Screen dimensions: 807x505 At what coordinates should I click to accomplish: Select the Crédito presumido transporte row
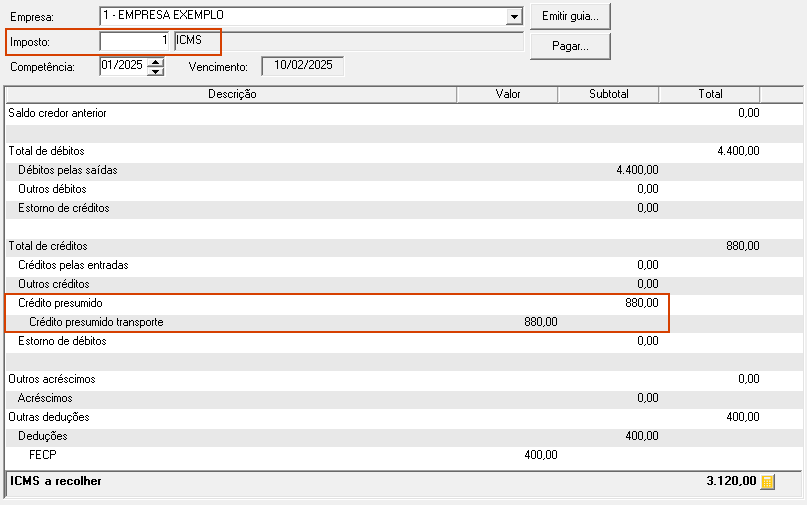pyautogui.click(x=404, y=322)
